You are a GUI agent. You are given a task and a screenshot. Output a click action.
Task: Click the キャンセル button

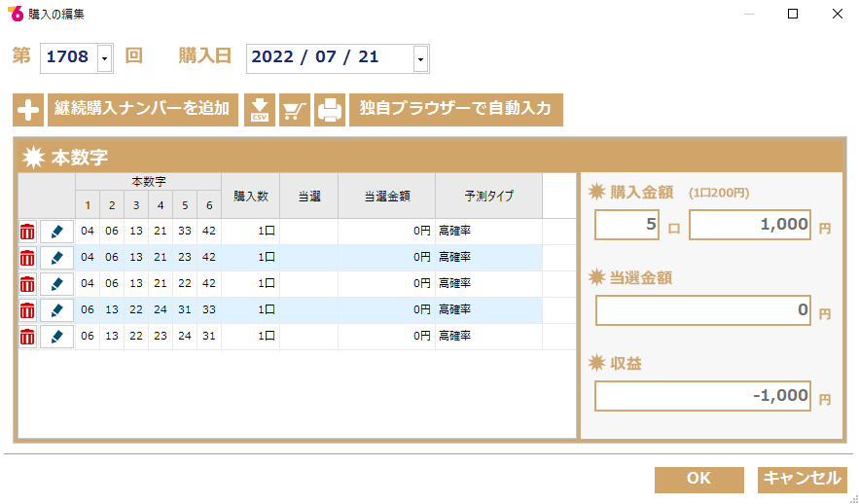pyautogui.click(x=803, y=480)
